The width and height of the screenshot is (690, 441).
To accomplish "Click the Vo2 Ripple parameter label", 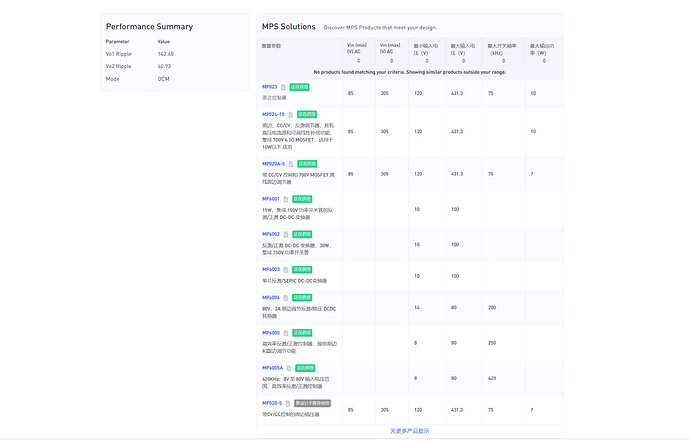I will point(118,66).
